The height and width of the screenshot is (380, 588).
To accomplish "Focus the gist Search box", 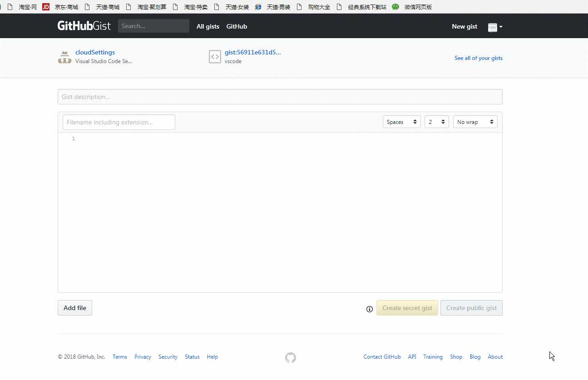I will coord(153,26).
